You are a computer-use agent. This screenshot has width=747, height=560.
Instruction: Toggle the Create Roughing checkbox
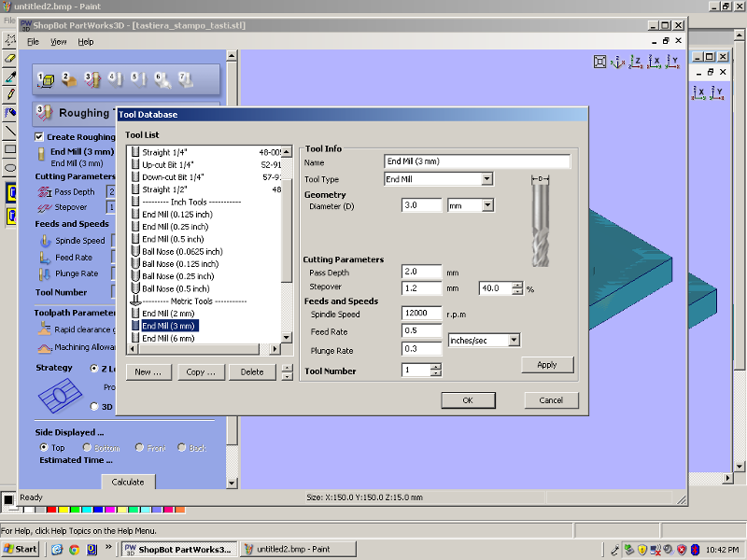click(x=39, y=136)
